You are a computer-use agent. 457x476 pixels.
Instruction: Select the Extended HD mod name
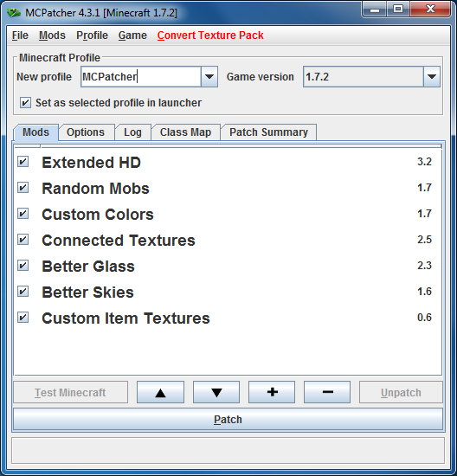point(92,162)
